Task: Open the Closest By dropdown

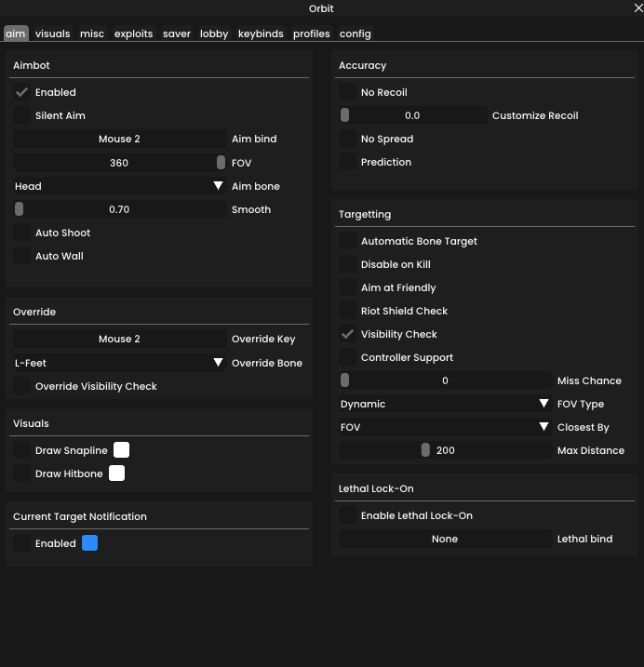Action: pos(445,427)
